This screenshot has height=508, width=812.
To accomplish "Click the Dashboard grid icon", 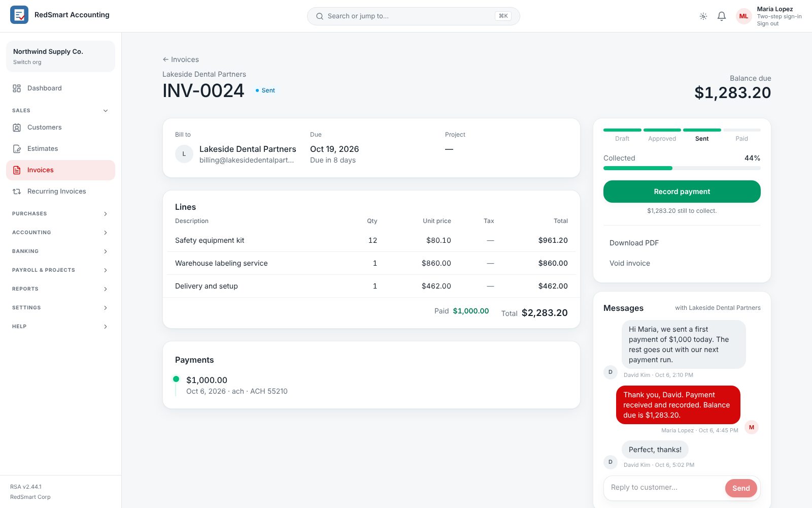I will click(x=17, y=88).
